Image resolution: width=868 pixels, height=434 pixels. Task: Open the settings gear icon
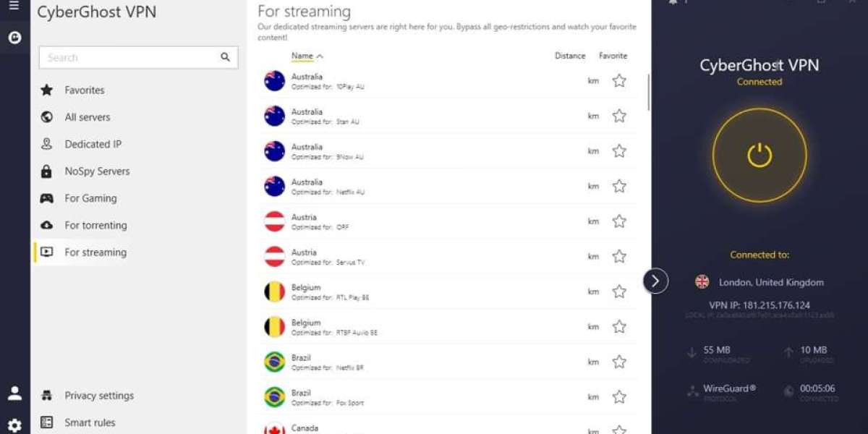(14, 425)
